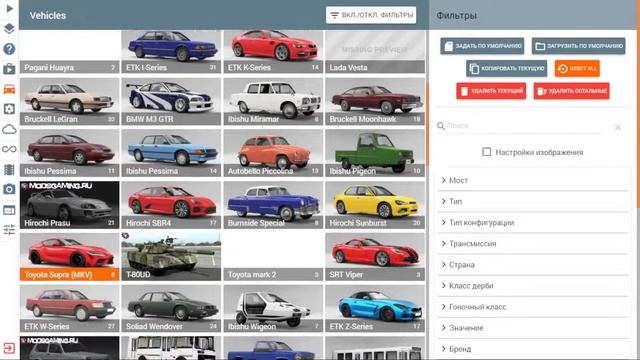640x360 pixels.
Task: Select the Hirochi SBR4 vehicle card
Action: pyautogui.click(x=171, y=205)
